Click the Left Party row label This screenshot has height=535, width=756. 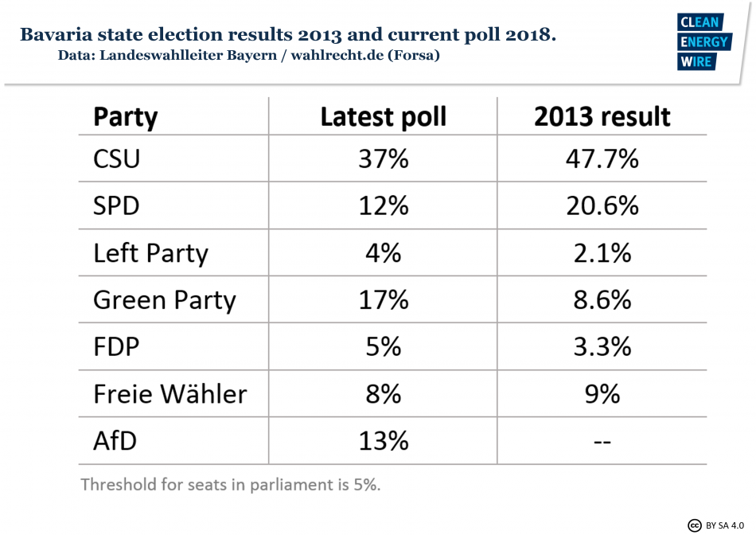[x=150, y=253]
